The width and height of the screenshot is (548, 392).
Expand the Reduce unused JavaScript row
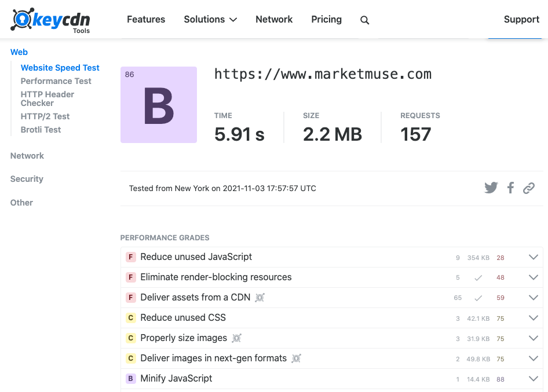pos(533,257)
